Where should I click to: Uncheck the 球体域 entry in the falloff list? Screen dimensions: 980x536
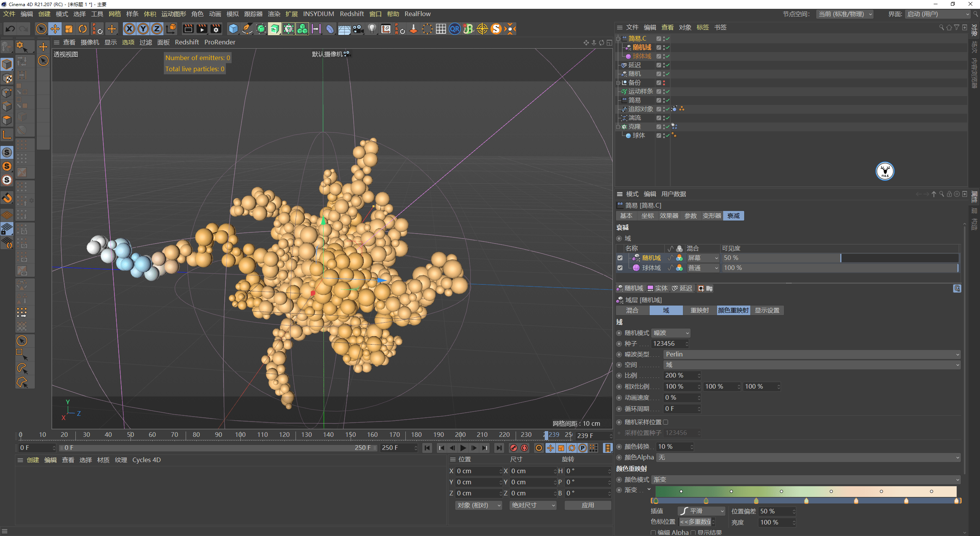tap(620, 268)
